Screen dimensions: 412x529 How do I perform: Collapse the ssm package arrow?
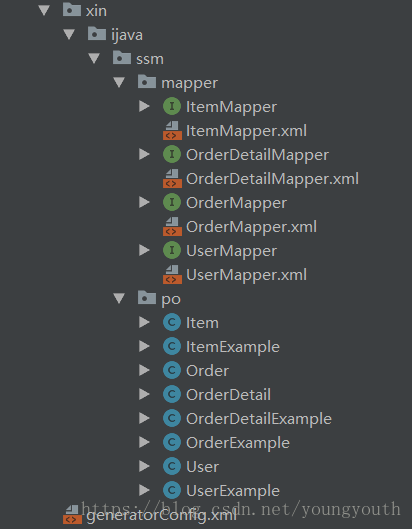coord(94,58)
